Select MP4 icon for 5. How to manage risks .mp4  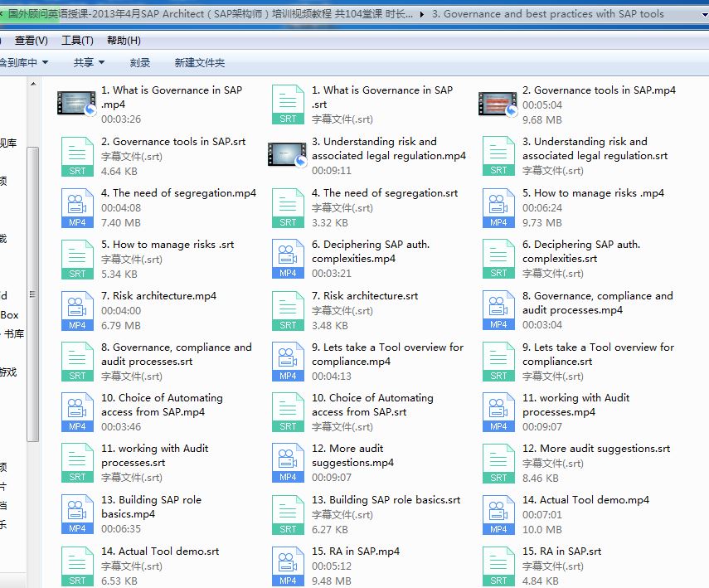click(x=498, y=208)
